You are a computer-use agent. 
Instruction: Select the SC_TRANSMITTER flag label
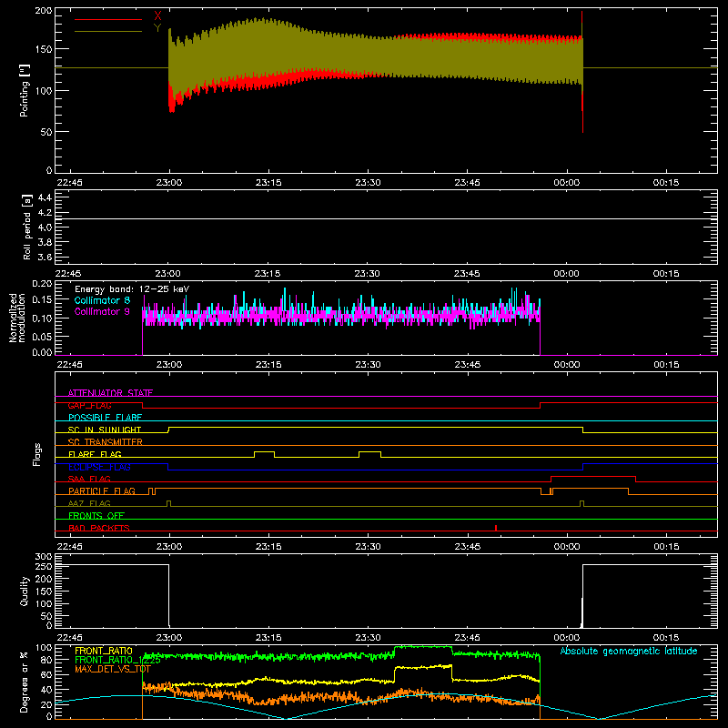(x=106, y=442)
